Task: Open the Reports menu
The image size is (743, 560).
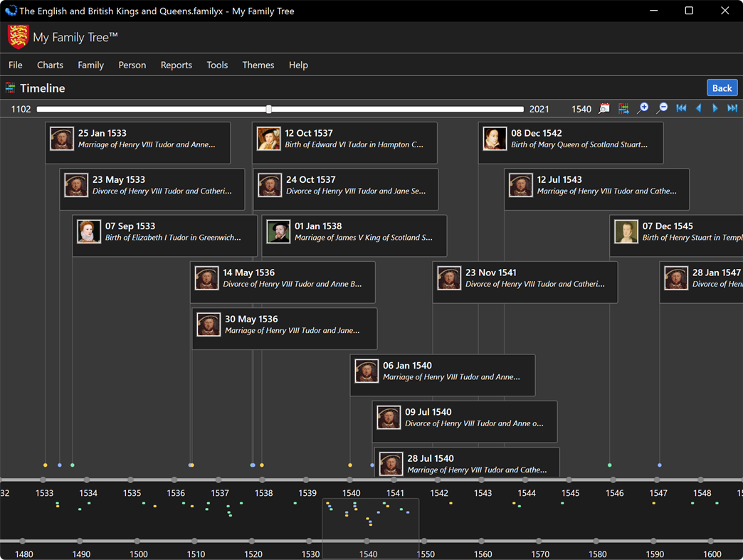Action: tap(176, 65)
